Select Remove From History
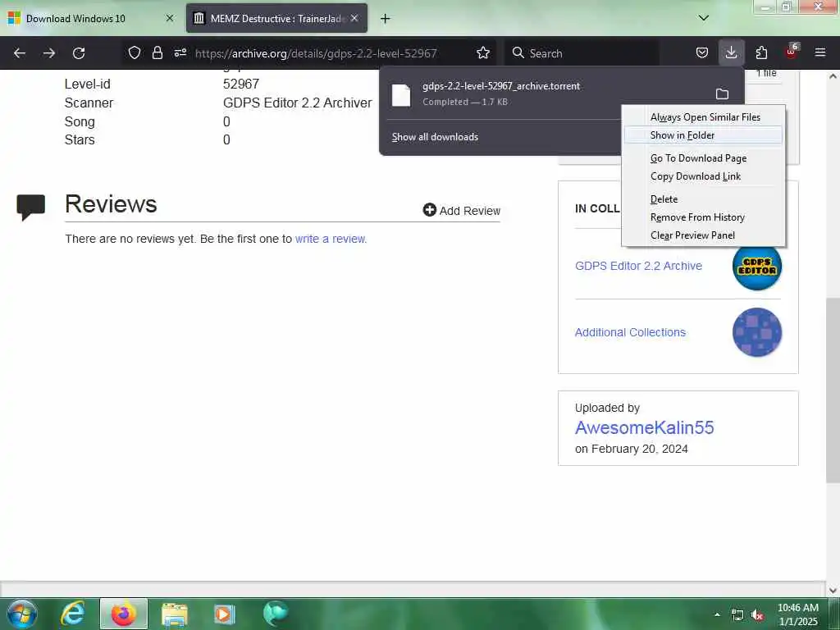The width and height of the screenshot is (840, 630). (703, 217)
